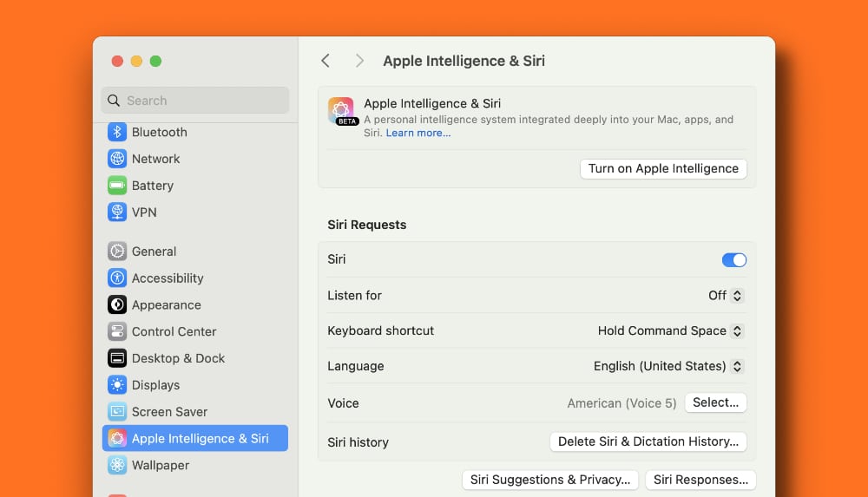This screenshot has height=497, width=868.
Task: Click the Appearance icon
Action: (117, 304)
